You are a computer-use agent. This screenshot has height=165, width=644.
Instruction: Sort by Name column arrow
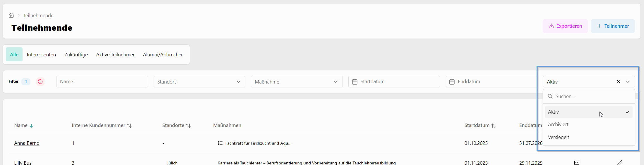point(31,126)
